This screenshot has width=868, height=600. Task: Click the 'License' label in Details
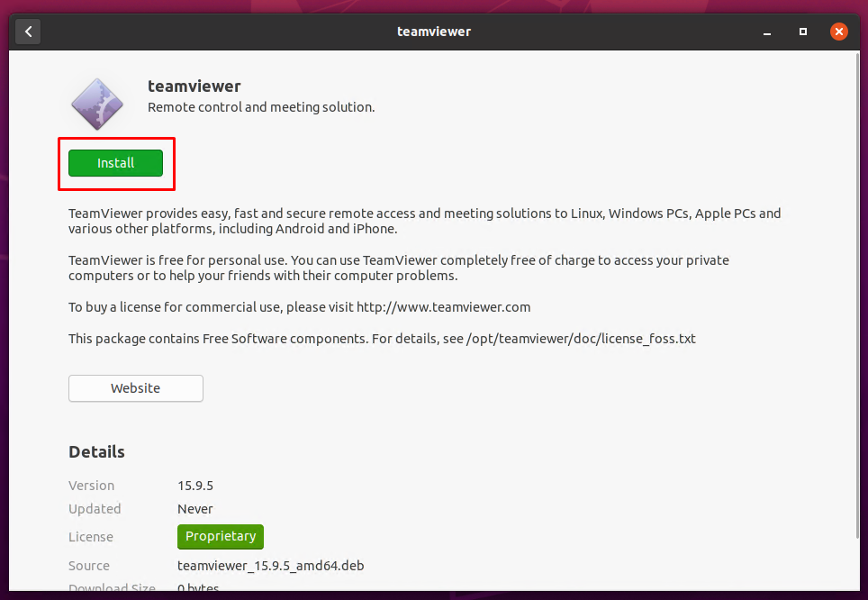[91, 537]
